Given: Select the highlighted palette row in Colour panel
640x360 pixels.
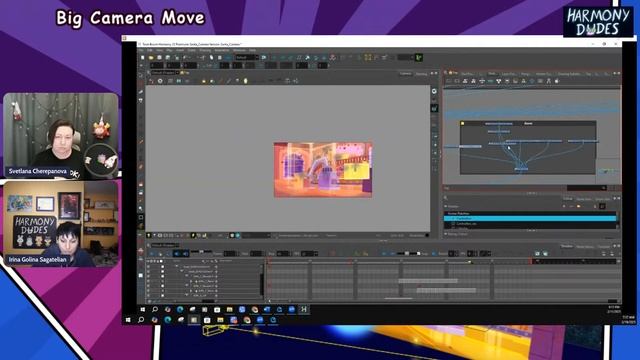Looking at the screenshot, I should click(530, 219).
